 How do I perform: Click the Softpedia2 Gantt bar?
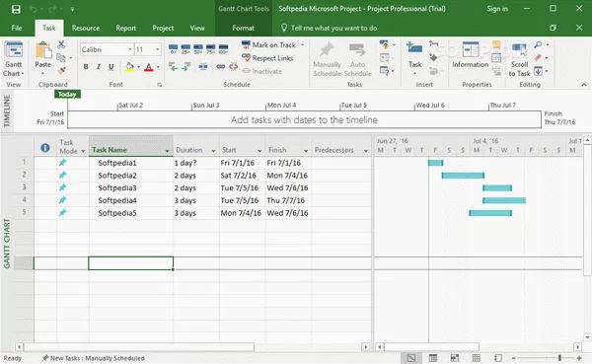coord(463,176)
